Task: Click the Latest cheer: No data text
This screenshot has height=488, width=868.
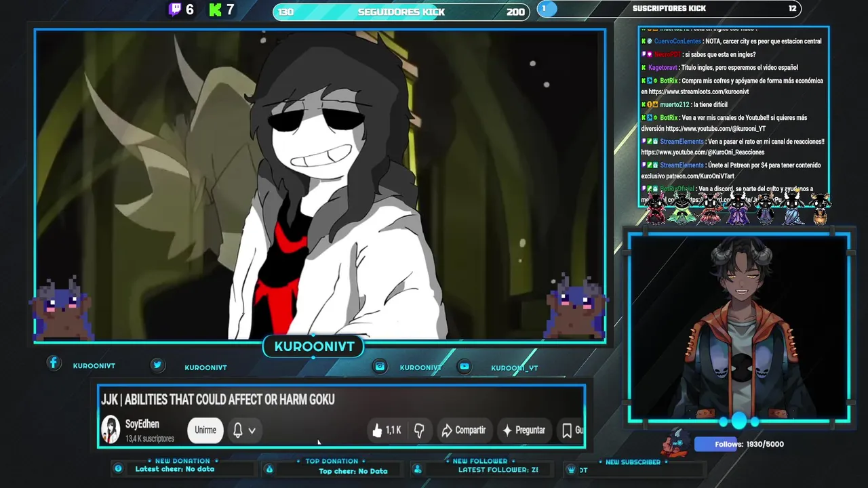Action: coord(174,469)
